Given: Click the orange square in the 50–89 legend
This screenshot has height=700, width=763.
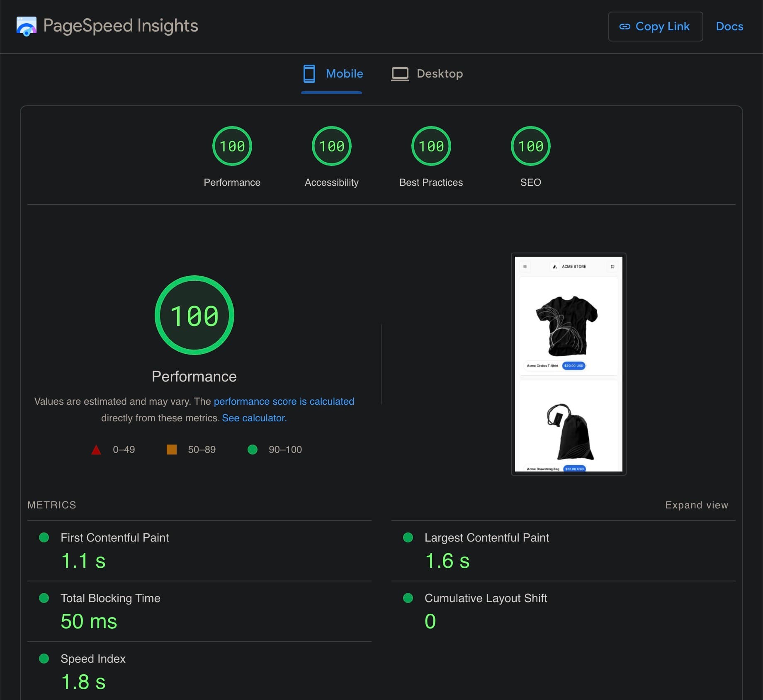Looking at the screenshot, I should pos(171,449).
